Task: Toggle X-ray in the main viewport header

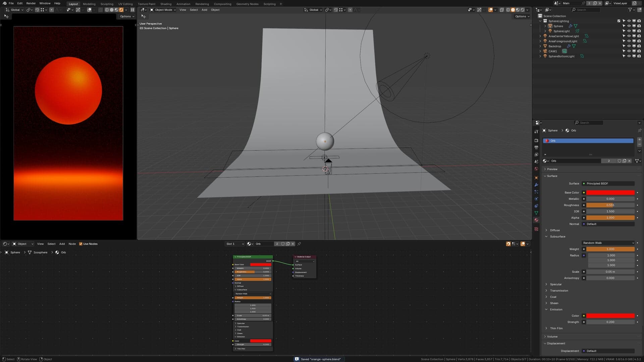Action: pos(502,10)
